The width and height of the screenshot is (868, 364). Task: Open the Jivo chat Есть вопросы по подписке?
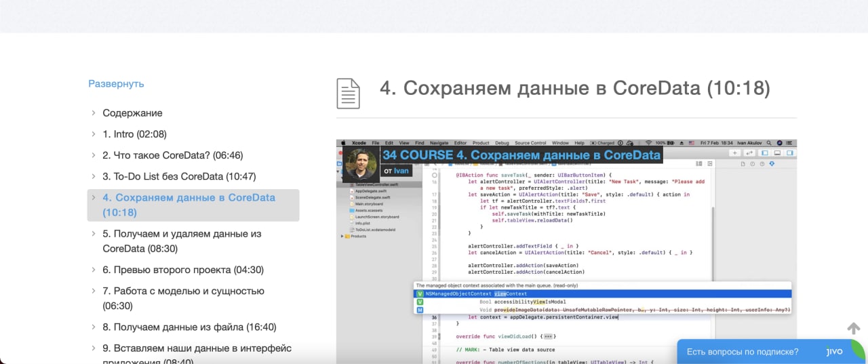pyautogui.click(x=771, y=352)
